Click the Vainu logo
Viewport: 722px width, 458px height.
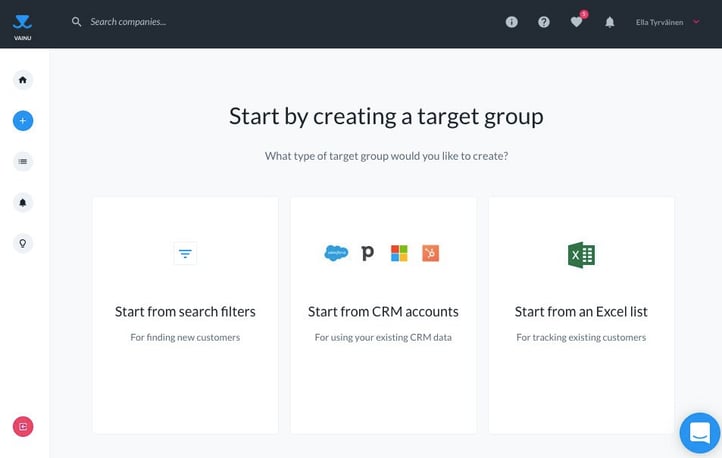click(22, 24)
